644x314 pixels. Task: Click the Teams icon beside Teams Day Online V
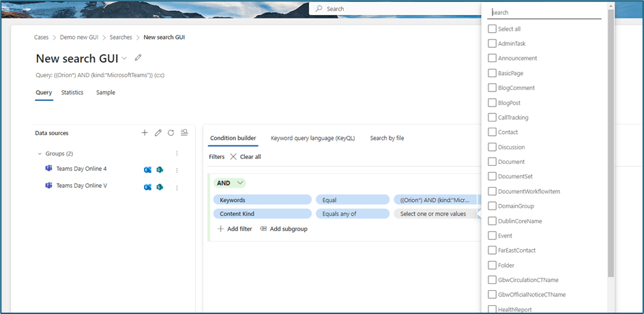[49, 186]
